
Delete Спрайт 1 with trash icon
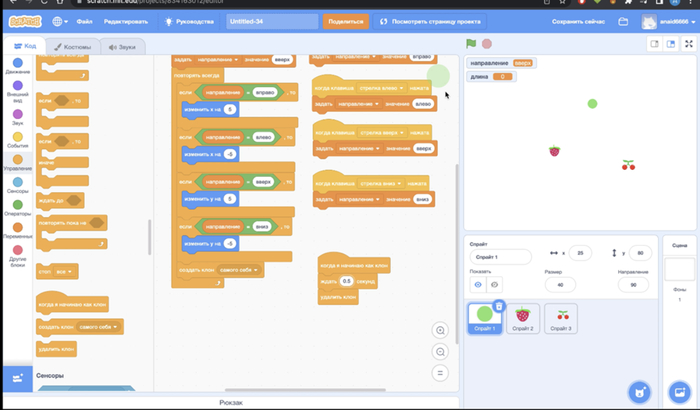pyautogui.click(x=499, y=306)
